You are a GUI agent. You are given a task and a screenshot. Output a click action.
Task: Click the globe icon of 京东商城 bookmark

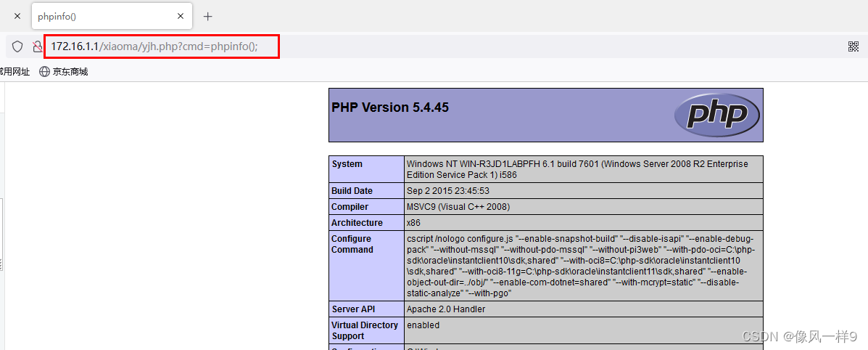click(x=44, y=72)
